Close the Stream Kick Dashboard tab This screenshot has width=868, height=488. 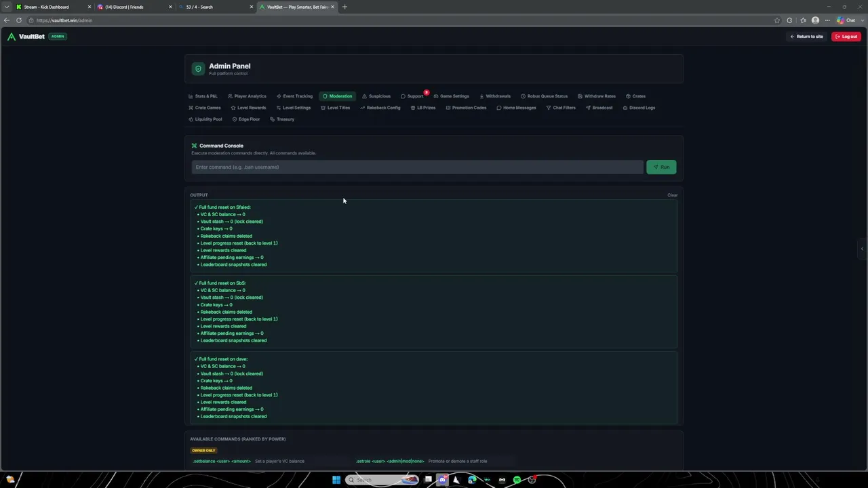click(89, 7)
